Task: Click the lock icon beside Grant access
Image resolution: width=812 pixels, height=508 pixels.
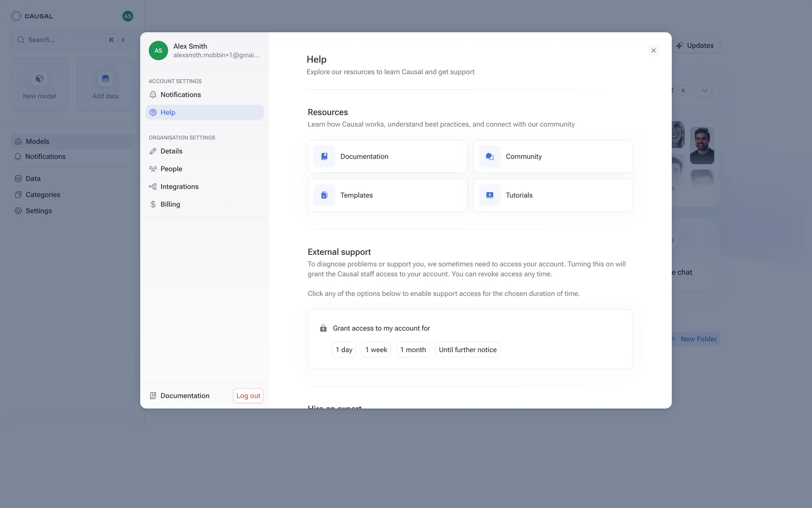Action: tap(323, 328)
